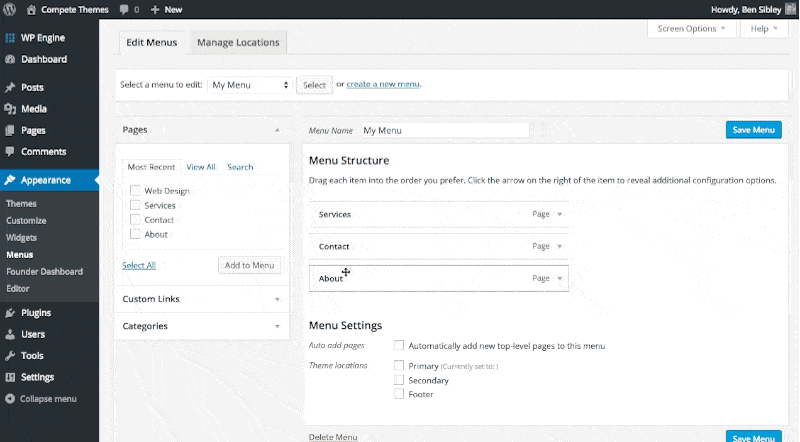Viewport: 800px width, 442px height.
Task: Click the Comments sidebar icon
Action: pyautogui.click(x=10, y=152)
